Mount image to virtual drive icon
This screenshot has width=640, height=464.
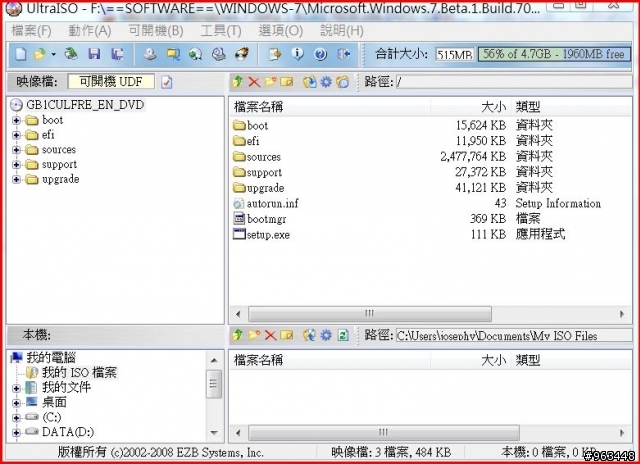tap(219, 54)
